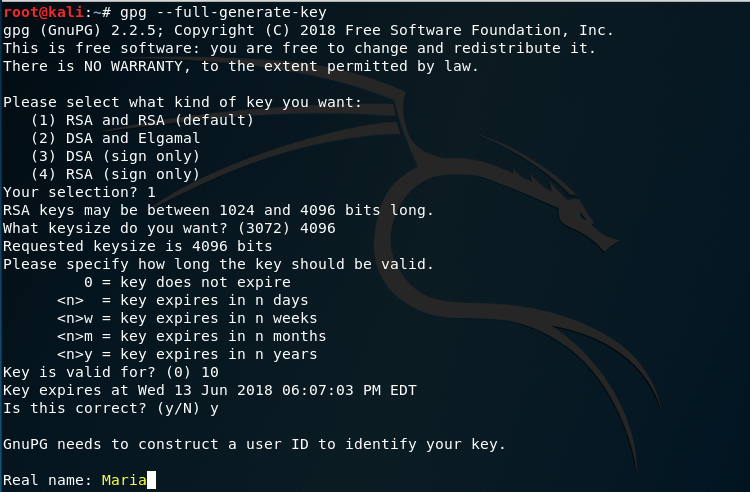Click the key expires in n months line
750x492 pixels.
click(191, 336)
